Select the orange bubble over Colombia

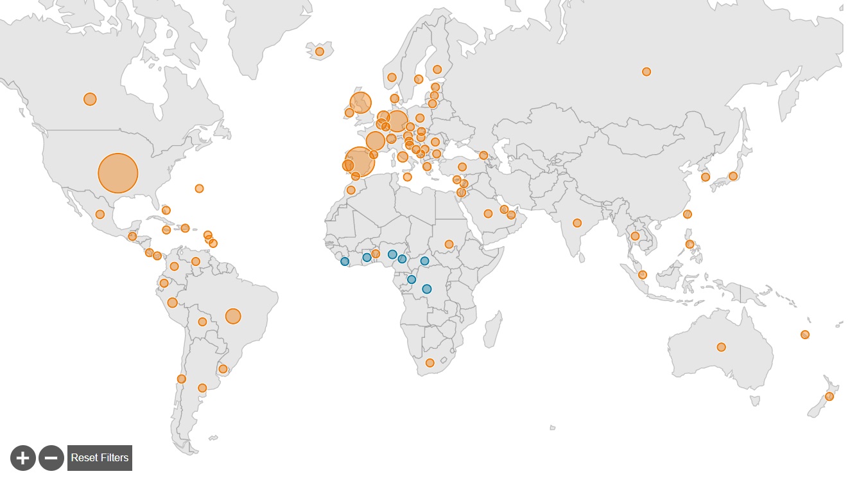(174, 266)
